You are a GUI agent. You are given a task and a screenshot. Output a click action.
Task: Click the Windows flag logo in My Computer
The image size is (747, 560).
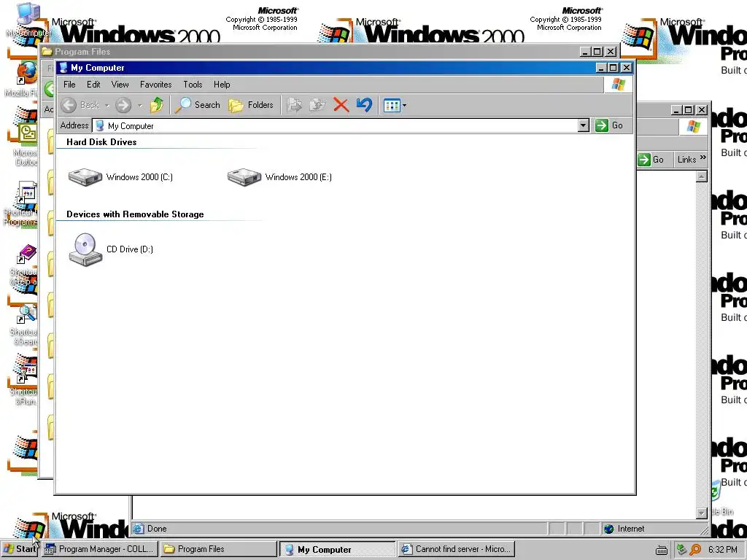[x=619, y=85]
